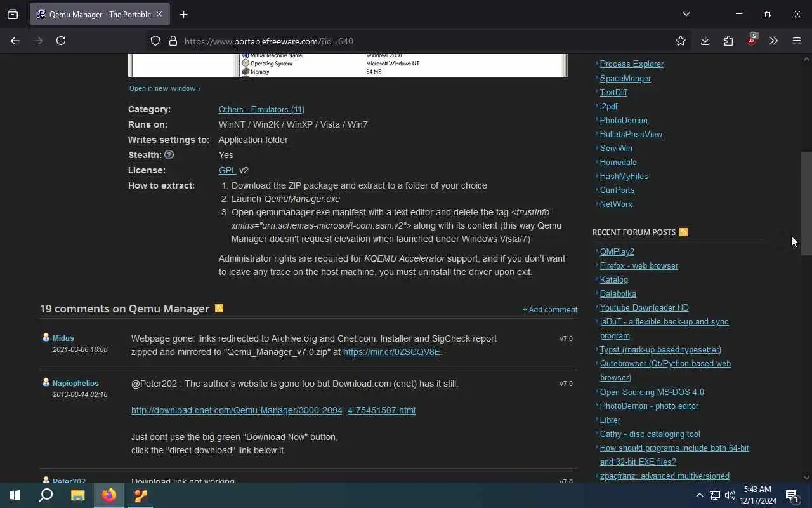This screenshot has width=812, height=508.
Task: Open Homedale sidebar link
Action: coord(619,162)
